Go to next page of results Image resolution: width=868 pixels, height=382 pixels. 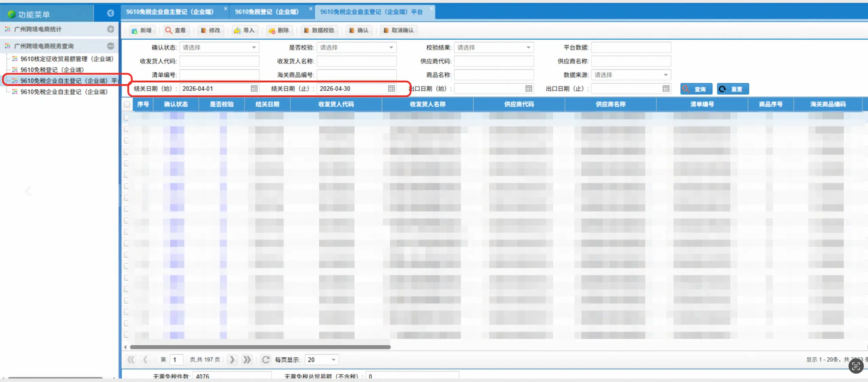pyautogui.click(x=232, y=360)
